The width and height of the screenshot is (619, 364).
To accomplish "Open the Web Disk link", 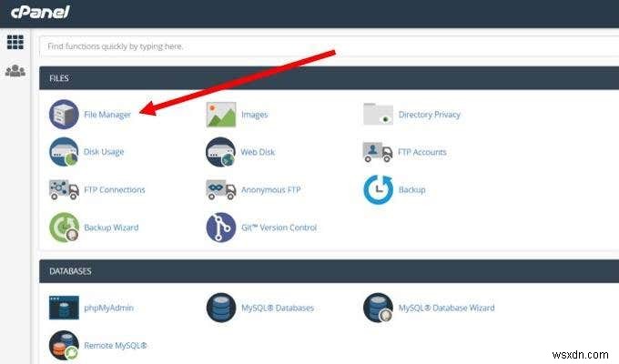I will (x=258, y=152).
